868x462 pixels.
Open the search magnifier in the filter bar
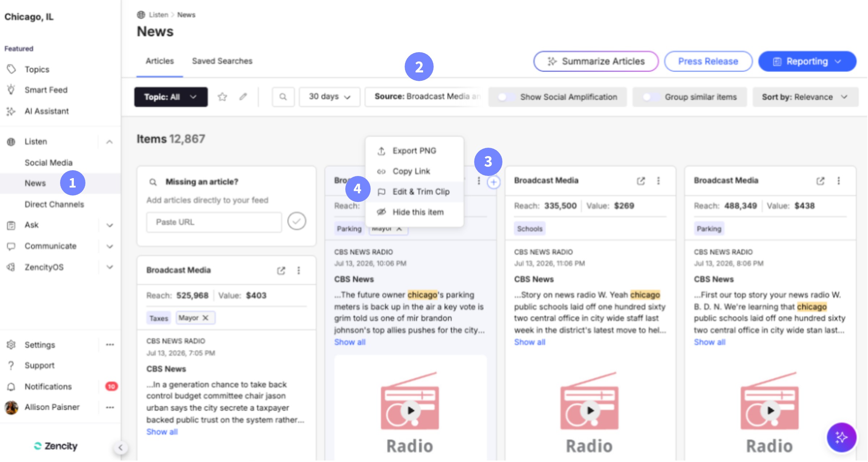[283, 97]
